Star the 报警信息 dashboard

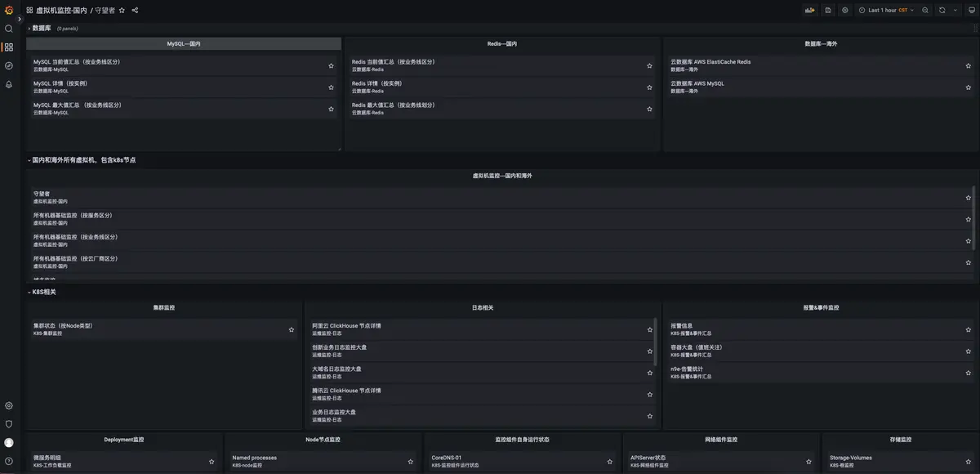point(969,329)
